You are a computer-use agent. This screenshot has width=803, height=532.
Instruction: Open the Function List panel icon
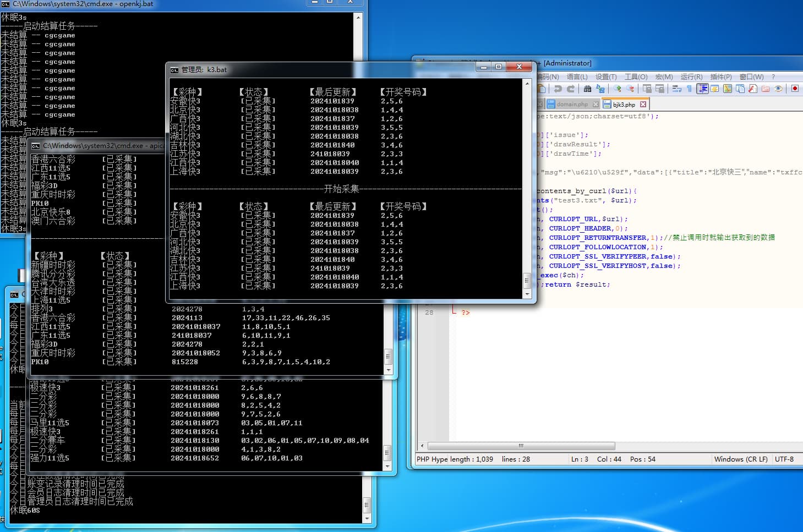pos(752,89)
